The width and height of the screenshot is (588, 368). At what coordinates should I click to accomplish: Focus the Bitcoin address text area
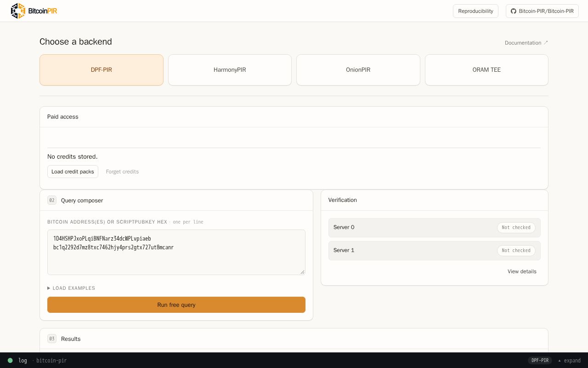[176, 252]
